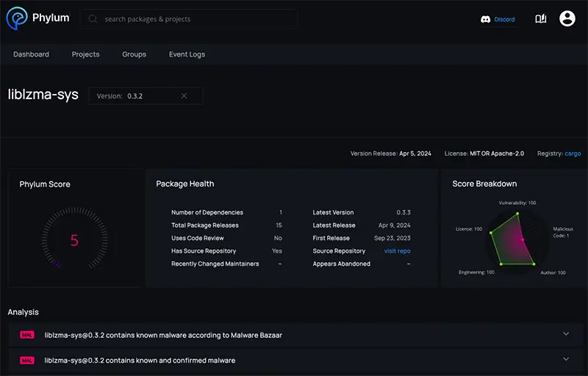Image resolution: width=588 pixels, height=376 pixels.
Task: Click the Discord link
Action: [504, 20]
